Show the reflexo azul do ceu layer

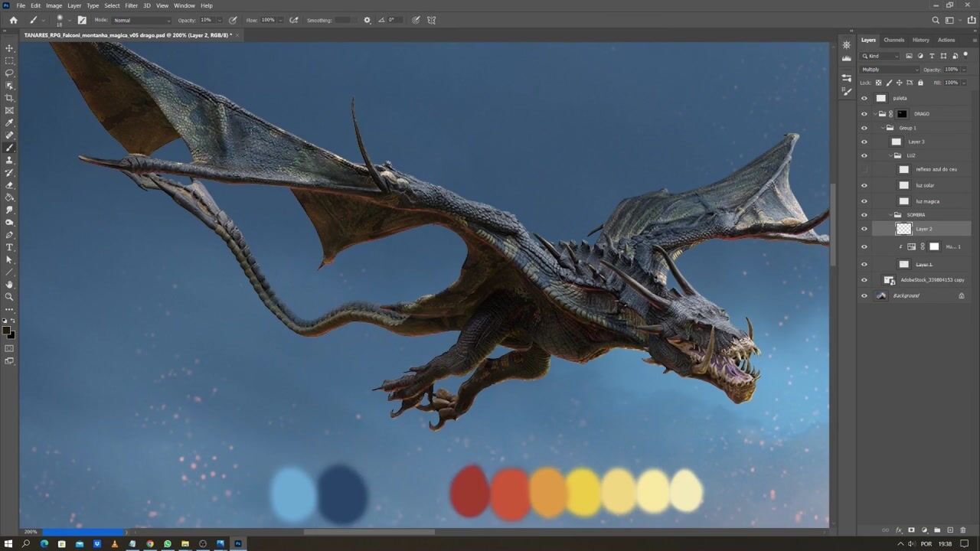864,169
